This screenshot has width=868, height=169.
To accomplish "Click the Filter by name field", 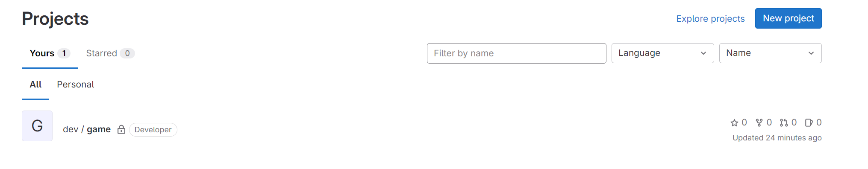I will coord(516,53).
